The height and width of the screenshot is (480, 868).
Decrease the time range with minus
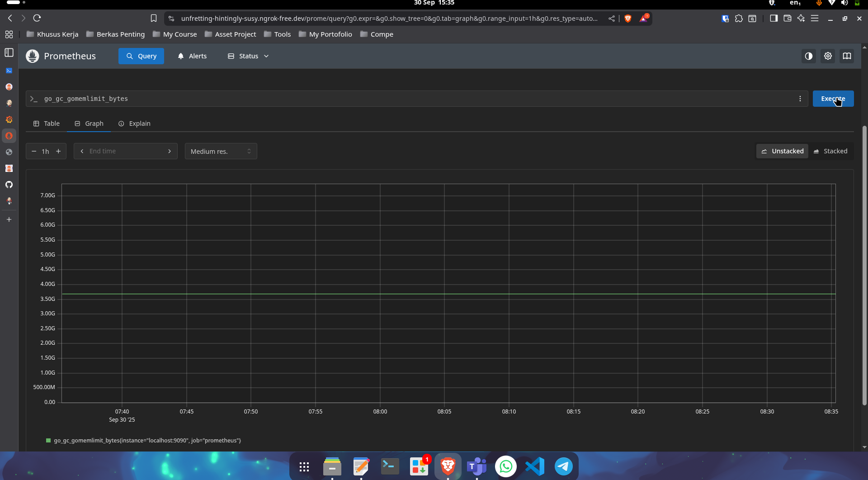point(34,152)
